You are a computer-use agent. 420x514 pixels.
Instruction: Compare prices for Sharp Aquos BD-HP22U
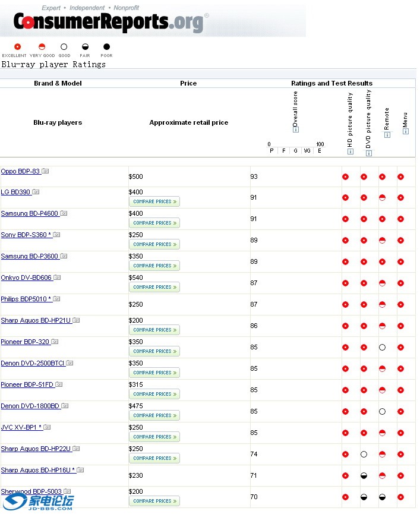tap(154, 458)
